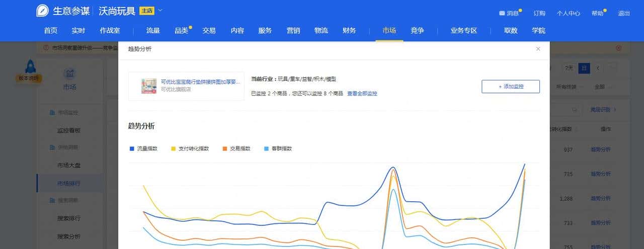Open 趋势分析 for the 1,288 row

(601, 199)
